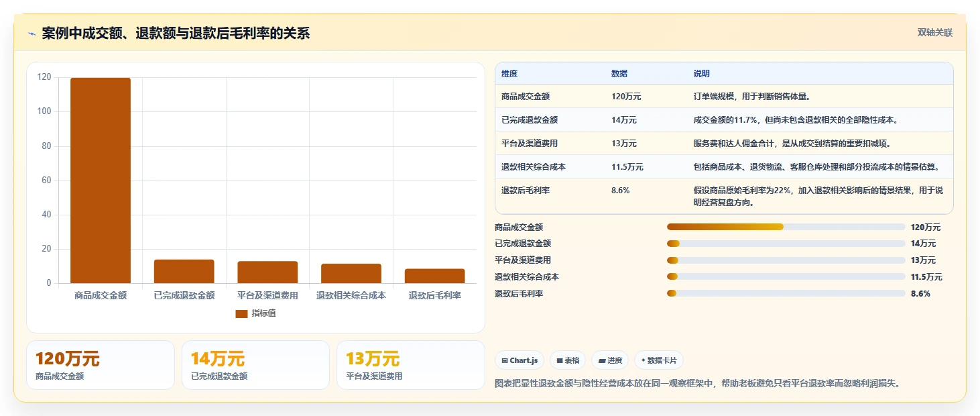
Task: Click the 退款后毛利率 x-axis label
Action: pos(435,295)
